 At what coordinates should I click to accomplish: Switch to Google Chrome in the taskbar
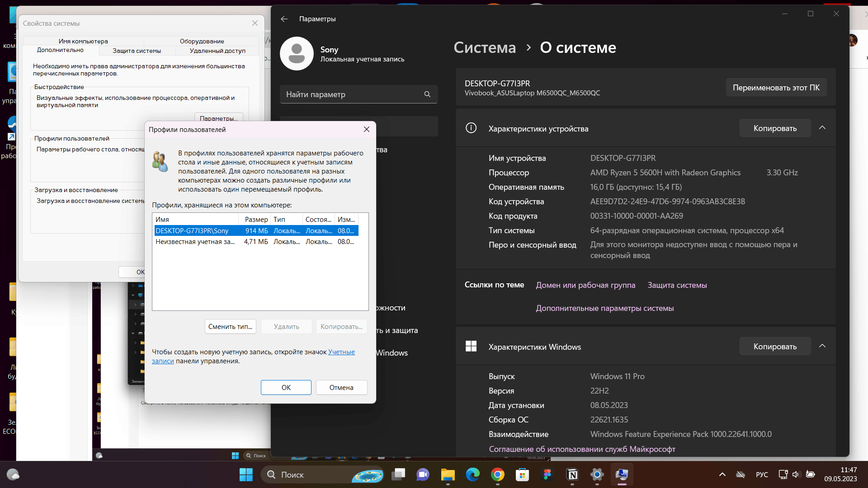point(498,475)
